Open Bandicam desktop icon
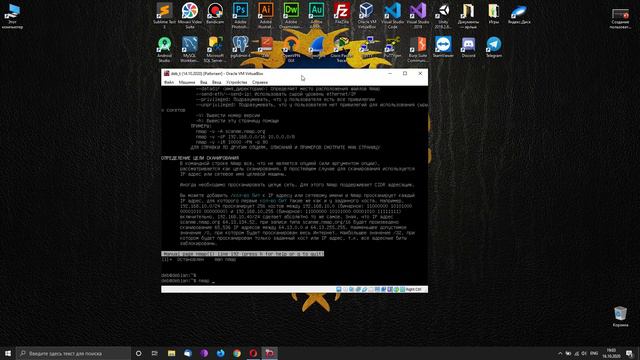This screenshot has width=640, height=360. [x=215, y=13]
